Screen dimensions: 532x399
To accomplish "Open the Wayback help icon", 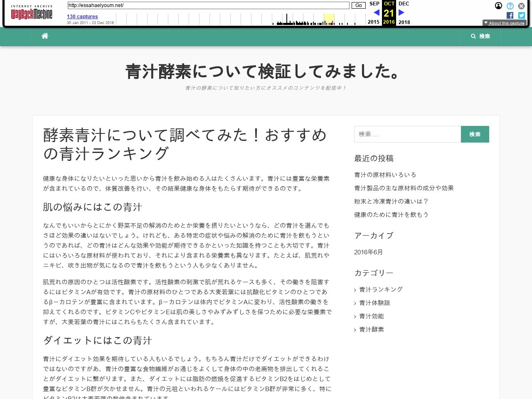I will (x=510, y=6).
